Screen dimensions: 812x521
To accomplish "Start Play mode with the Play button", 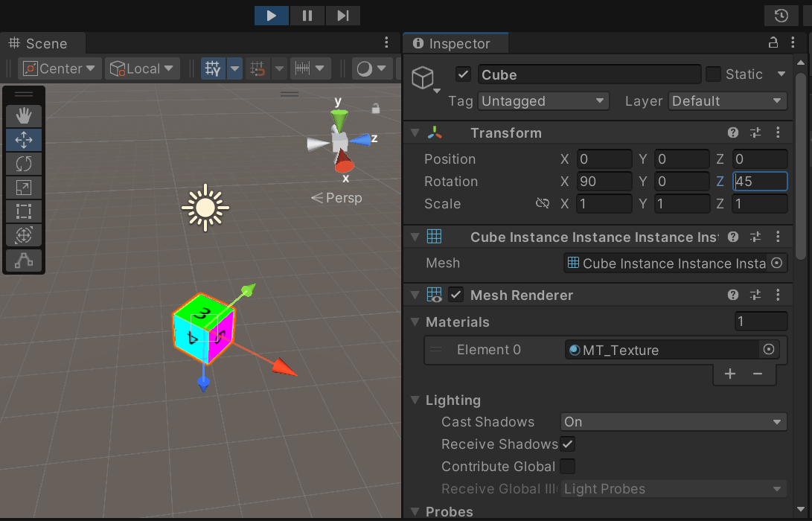I will pos(272,16).
